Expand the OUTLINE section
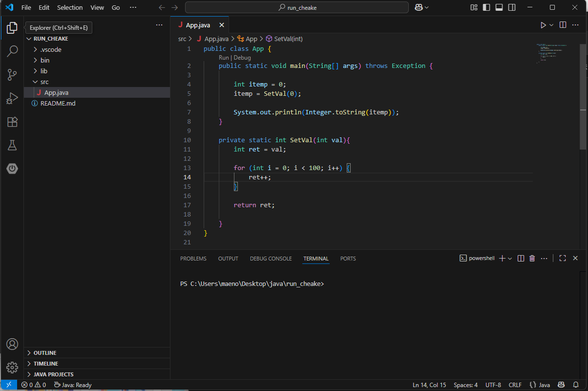The image size is (588, 391). pos(97,353)
